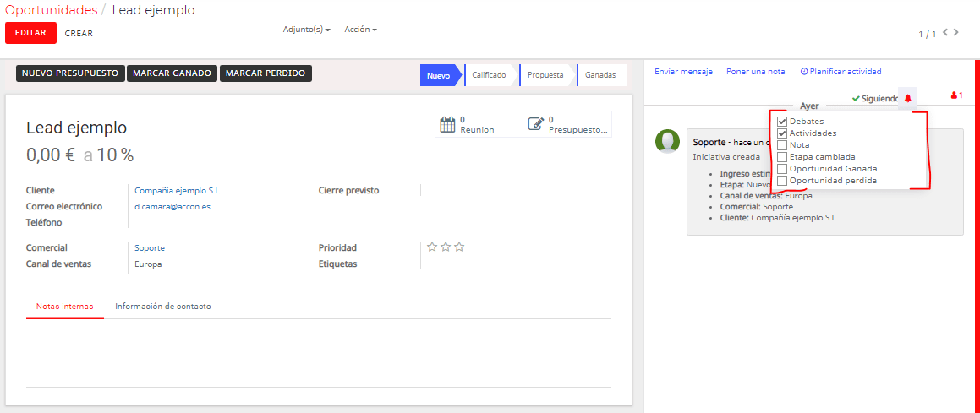Image resolution: width=980 pixels, height=413 pixels.
Task: Click the red notification bell icon
Action: pos(907,98)
